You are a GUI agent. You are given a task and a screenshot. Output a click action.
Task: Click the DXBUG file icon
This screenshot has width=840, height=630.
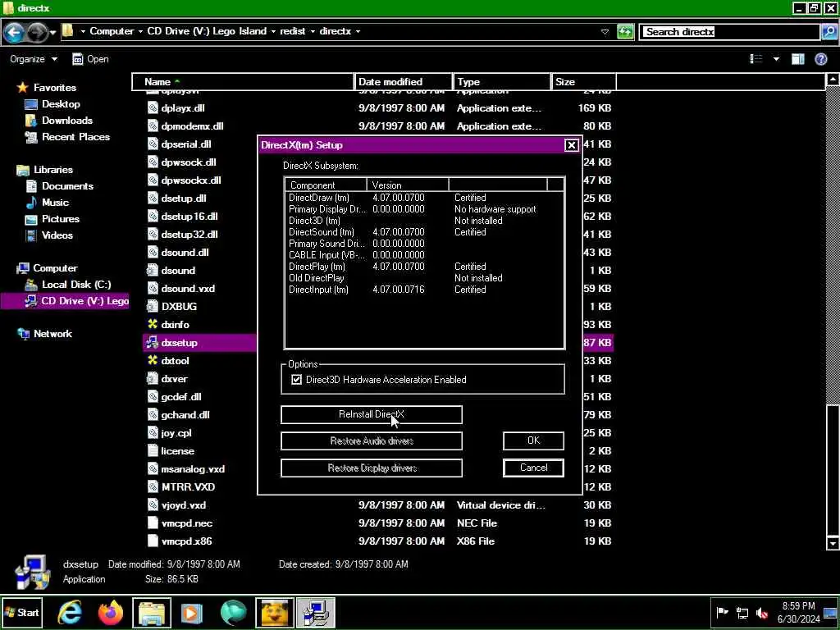153,306
